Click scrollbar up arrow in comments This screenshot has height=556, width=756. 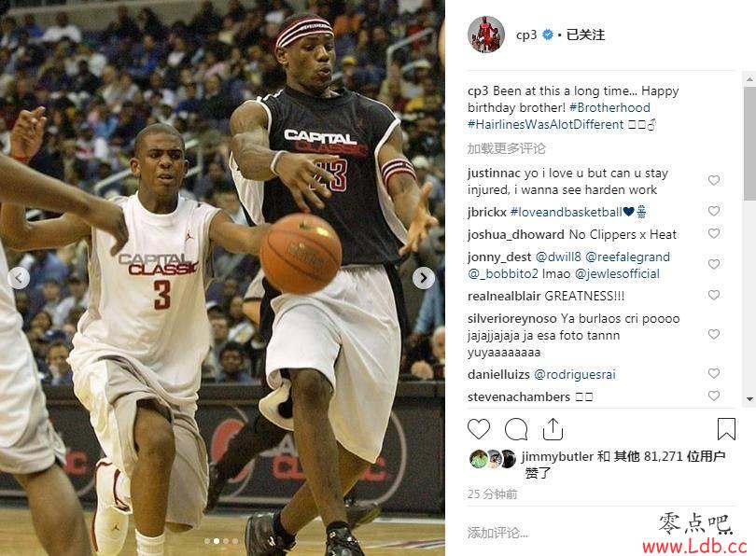click(749, 79)
